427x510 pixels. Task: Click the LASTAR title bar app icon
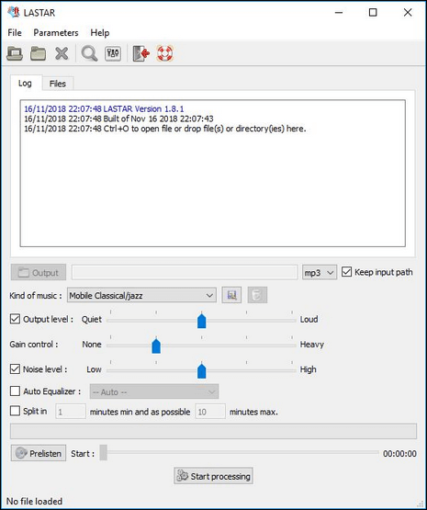14,12
